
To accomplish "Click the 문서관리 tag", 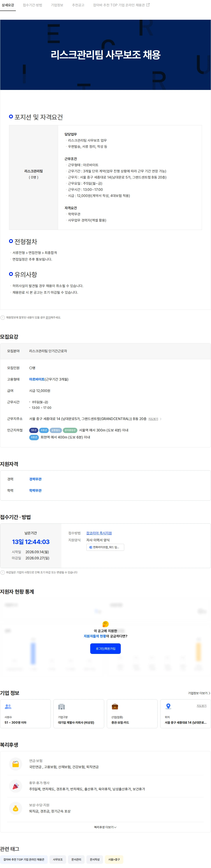I will [76, 860].
